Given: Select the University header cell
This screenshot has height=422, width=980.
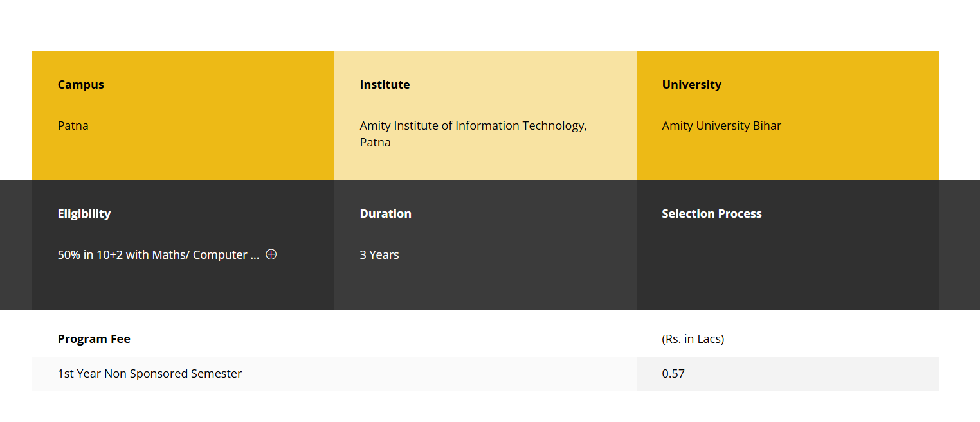Looking at the screenshot, I should [691, 84].
